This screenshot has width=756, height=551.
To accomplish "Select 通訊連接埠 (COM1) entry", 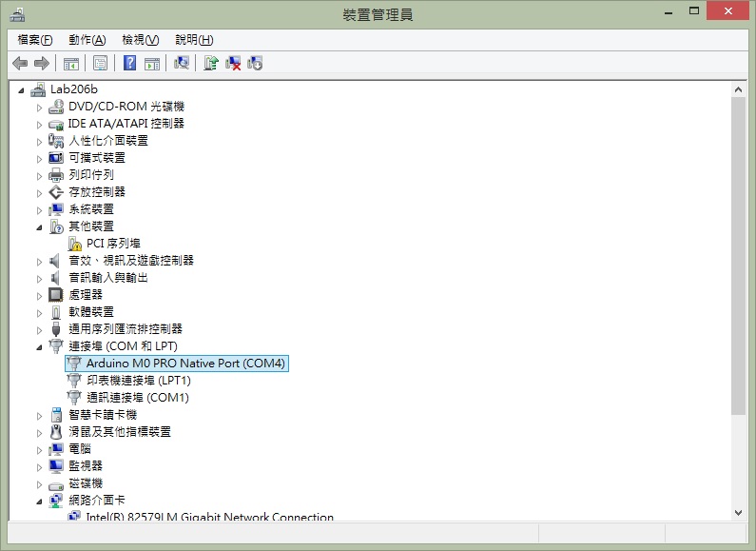I will coord(137,398).
